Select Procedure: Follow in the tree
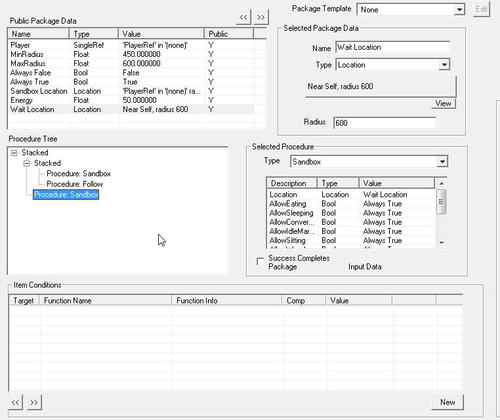The image size is (500, 420). tap(75, 184)
